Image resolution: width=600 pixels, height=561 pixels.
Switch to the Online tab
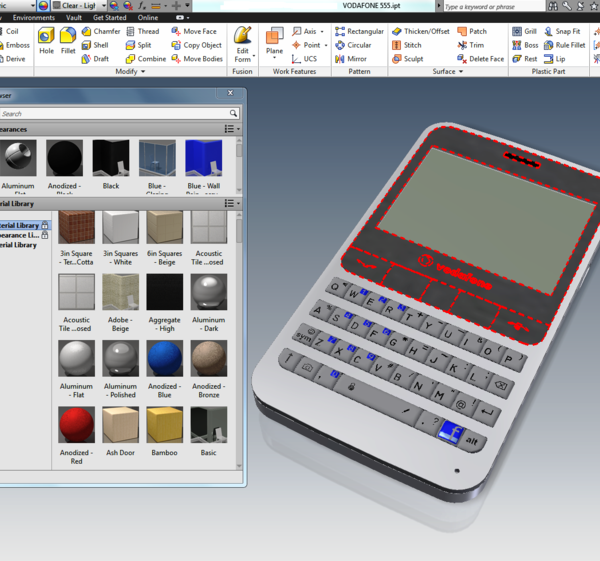[x=148, y=18]
